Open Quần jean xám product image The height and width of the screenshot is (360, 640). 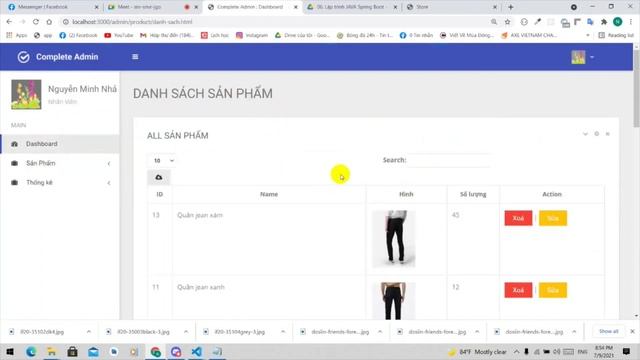pos(394,239)
